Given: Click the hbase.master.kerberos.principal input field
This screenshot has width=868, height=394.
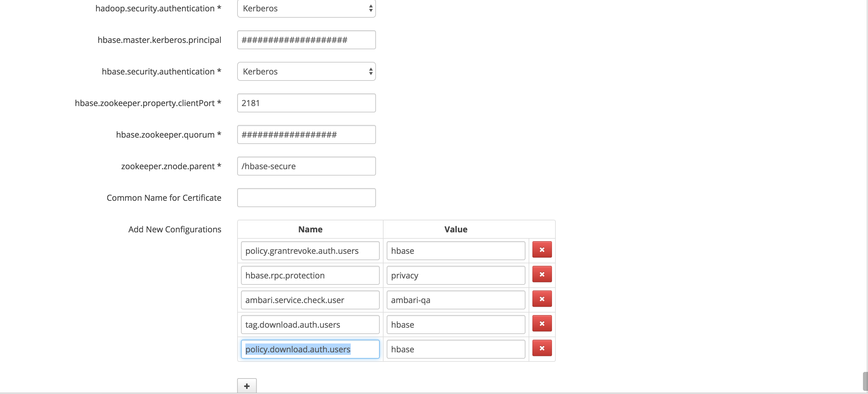Looking at the screenshot, I should pyautogui.click(x=306, y=39).
